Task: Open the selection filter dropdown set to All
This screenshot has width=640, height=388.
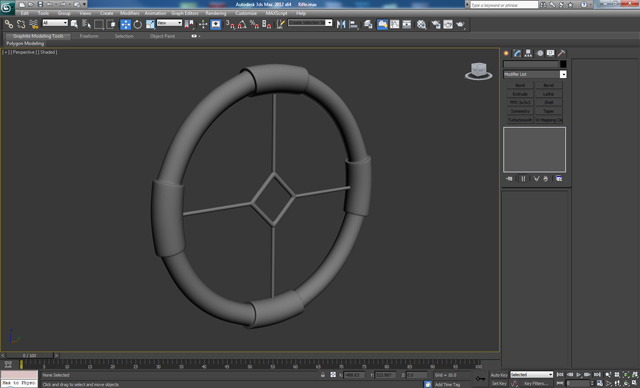Action: pos(55,23)
